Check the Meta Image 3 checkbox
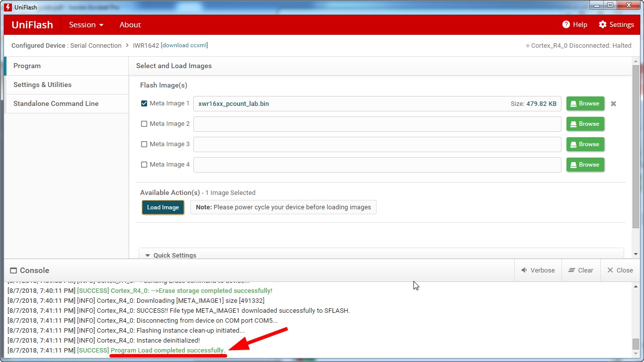The image size is (644, 362). [144, 144]
